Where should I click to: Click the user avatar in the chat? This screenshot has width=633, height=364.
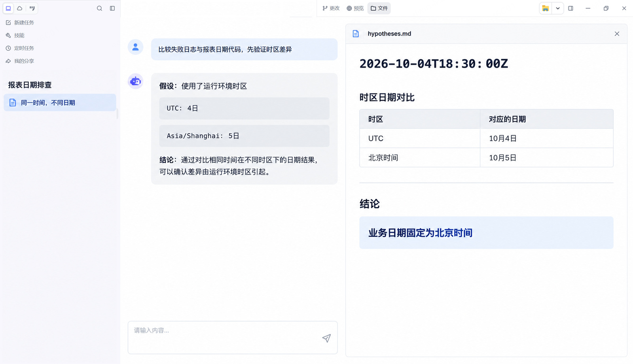click(x=135, y=47)
